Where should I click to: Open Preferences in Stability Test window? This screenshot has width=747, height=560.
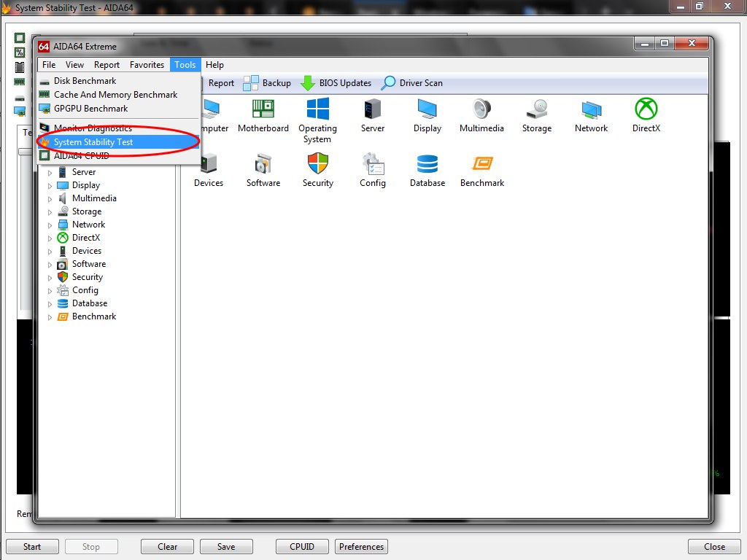click(361, 547)
